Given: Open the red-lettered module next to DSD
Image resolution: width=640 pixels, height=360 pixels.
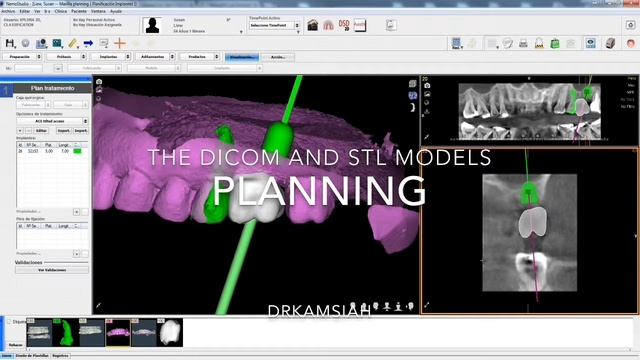Looking at the screenshot, I should click(x=360, y=25).
